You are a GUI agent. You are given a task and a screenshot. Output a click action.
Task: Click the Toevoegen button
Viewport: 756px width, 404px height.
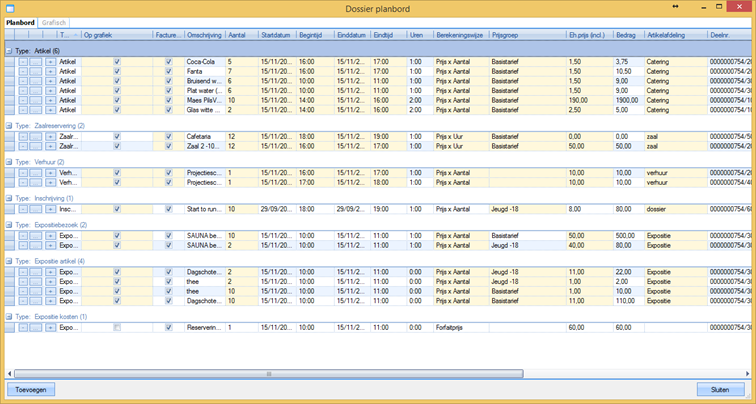tap(30, 389)
